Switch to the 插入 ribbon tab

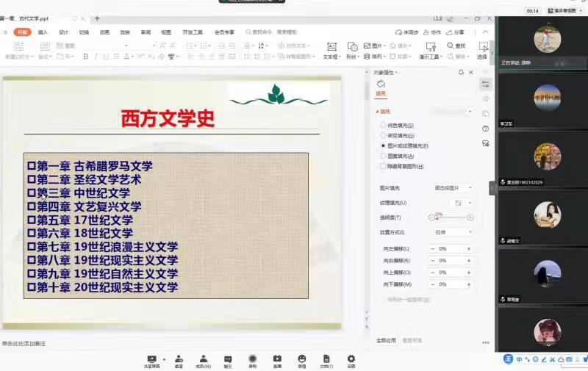point(43,32)
